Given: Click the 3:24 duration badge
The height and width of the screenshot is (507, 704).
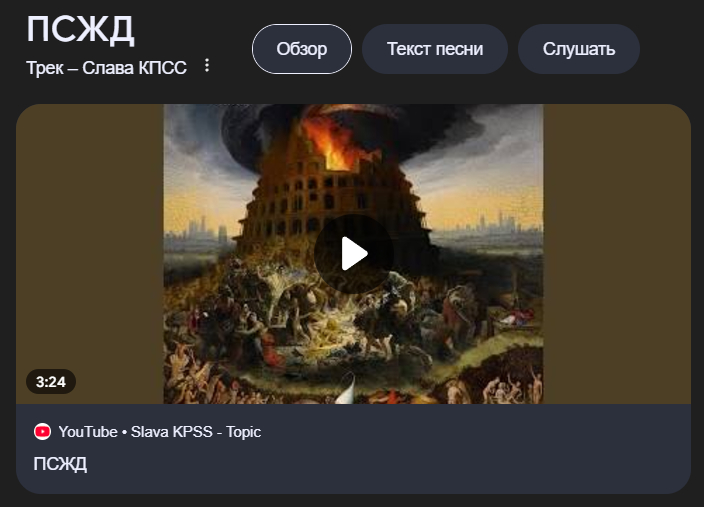Looking at the screenshot, I should 51,382.
